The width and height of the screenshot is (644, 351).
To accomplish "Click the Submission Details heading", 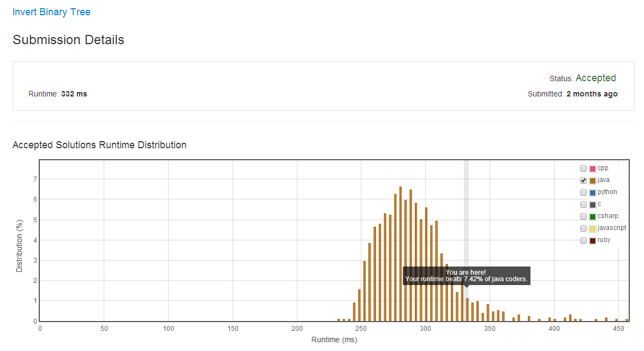I will [x=68, y=40].
